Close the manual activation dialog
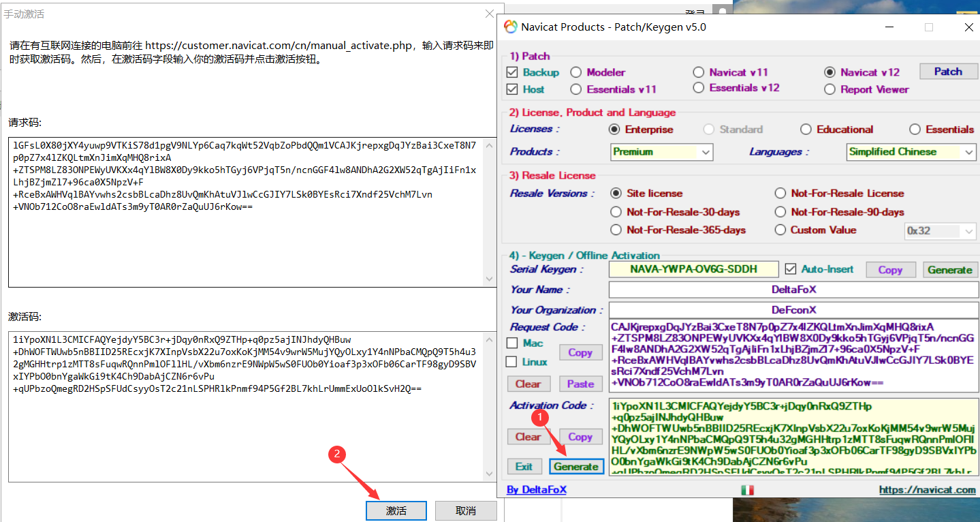The image size is (980, 522). coord(489,14)
